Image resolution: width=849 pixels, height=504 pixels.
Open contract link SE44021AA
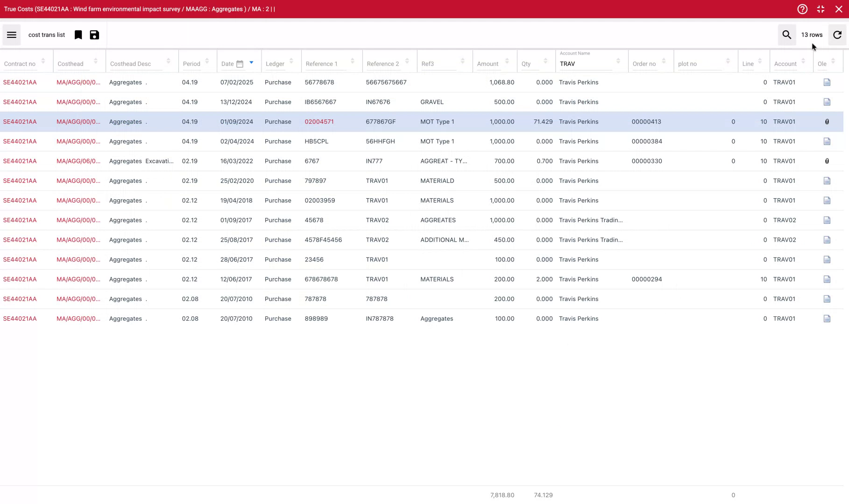[x=20, y=82]
